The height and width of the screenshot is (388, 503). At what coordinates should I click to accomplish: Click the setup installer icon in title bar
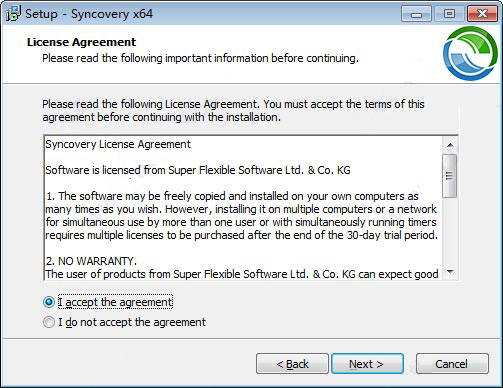coord(13,13)
